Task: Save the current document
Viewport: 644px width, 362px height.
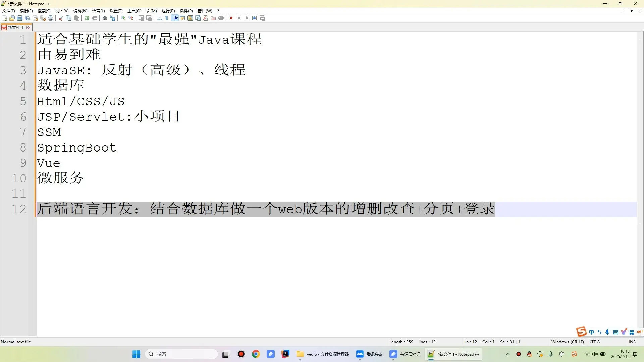Action: tap(19, 18)
